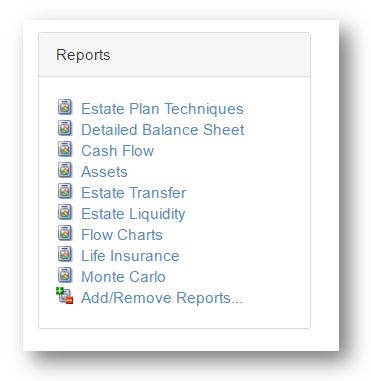Open the Assets report link

(x=104, y=172)
